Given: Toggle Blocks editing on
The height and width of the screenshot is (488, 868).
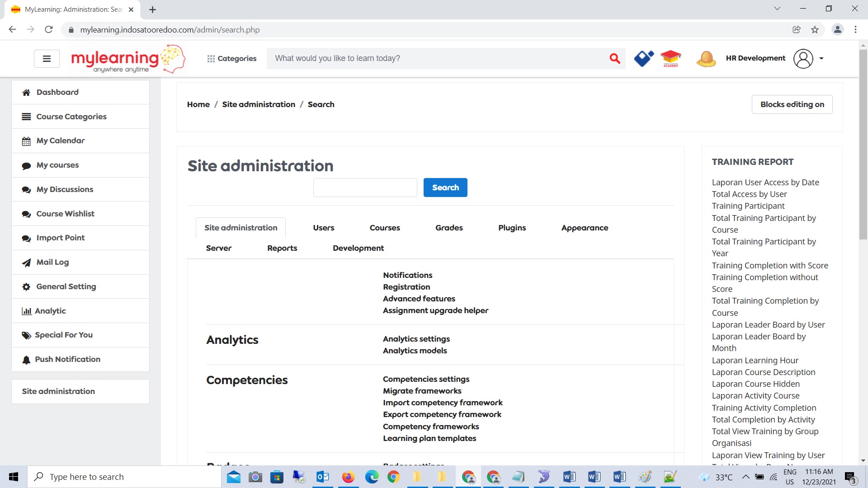Looking at the screenshot, I should [x=792, y=104].
